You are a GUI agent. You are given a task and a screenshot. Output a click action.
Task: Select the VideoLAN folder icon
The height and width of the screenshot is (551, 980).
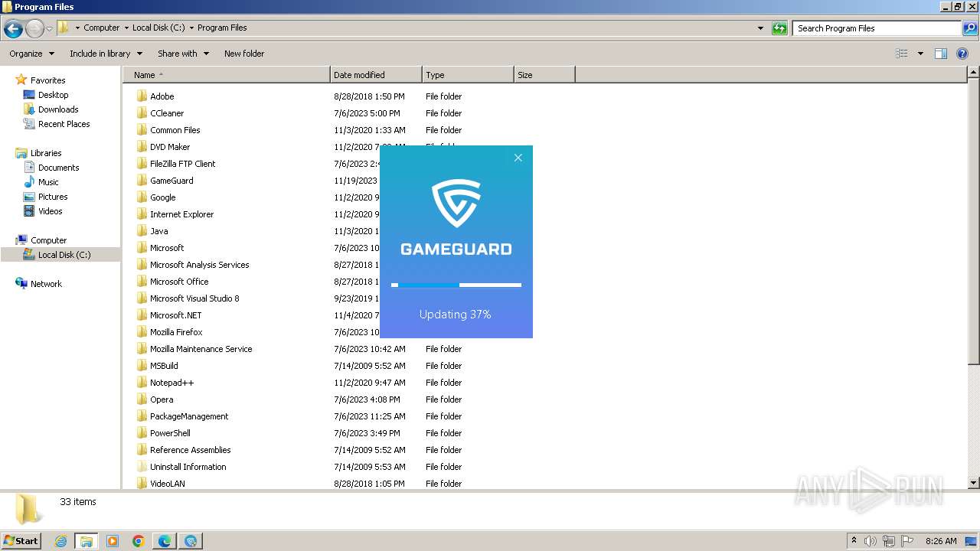coord(142,484)
